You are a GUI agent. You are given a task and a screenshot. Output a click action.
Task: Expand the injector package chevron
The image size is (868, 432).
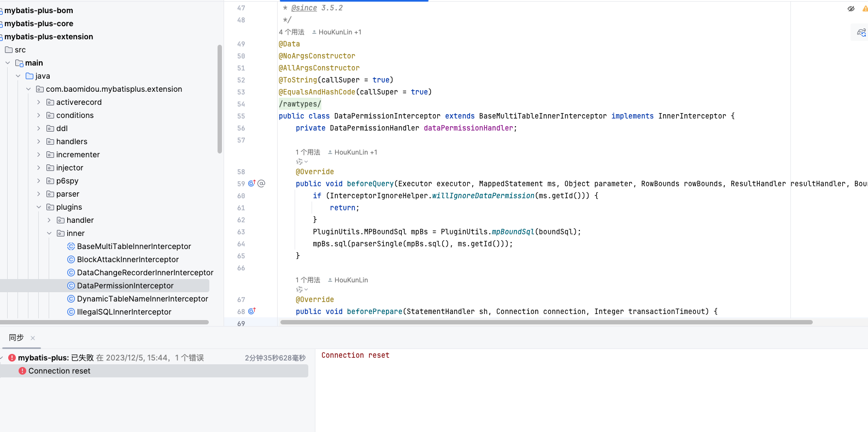coord(39,168)
